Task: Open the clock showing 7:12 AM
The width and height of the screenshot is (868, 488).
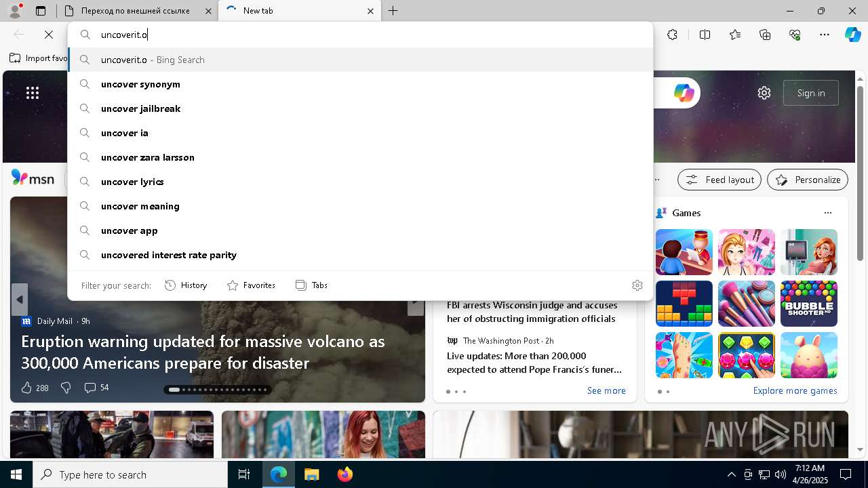Action: pos(809,474)
